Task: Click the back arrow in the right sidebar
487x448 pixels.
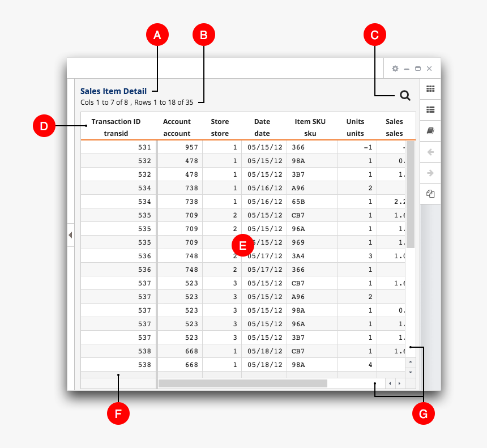Action: coord(430,152)
